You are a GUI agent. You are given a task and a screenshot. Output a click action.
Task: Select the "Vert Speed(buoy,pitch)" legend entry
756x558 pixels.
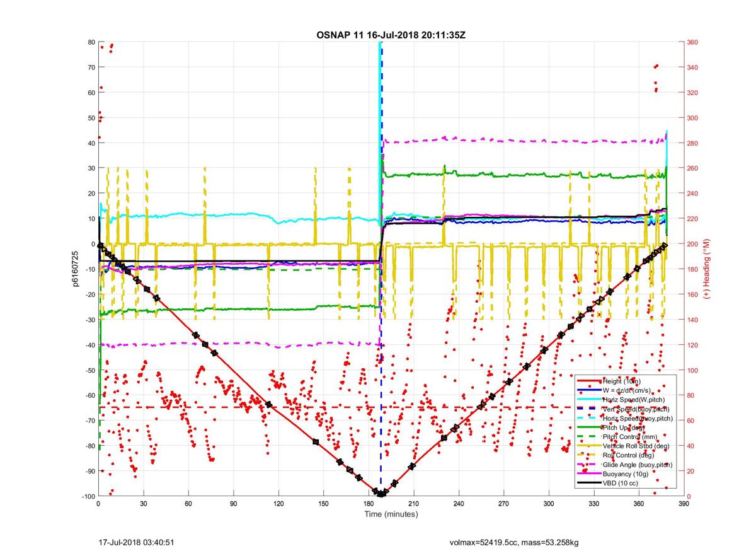(x=636, y=409)
